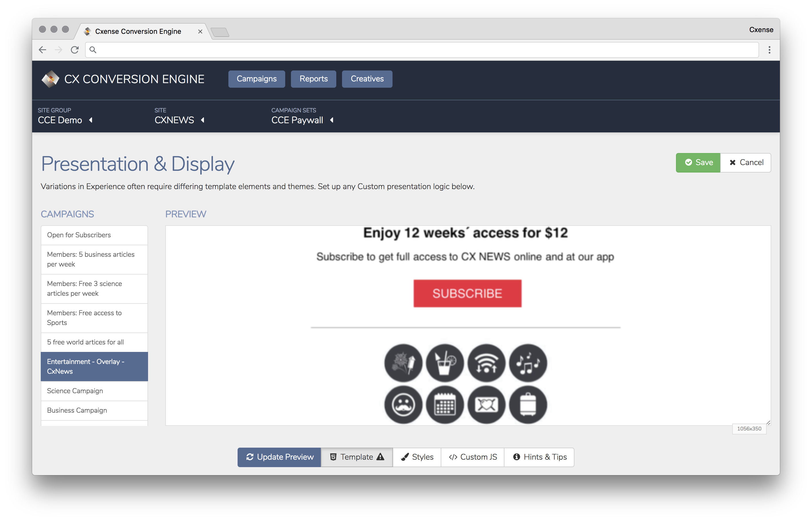Image resolution: width=812 pixels, height=521 pixels.
Task: Click the browser address bar field
Action: [x=421, y=50]
